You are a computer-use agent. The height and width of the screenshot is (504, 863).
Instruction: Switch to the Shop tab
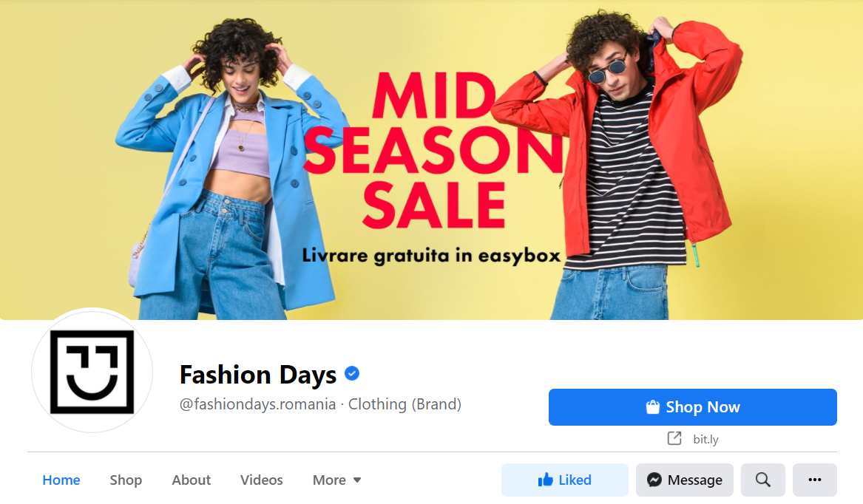126,480
